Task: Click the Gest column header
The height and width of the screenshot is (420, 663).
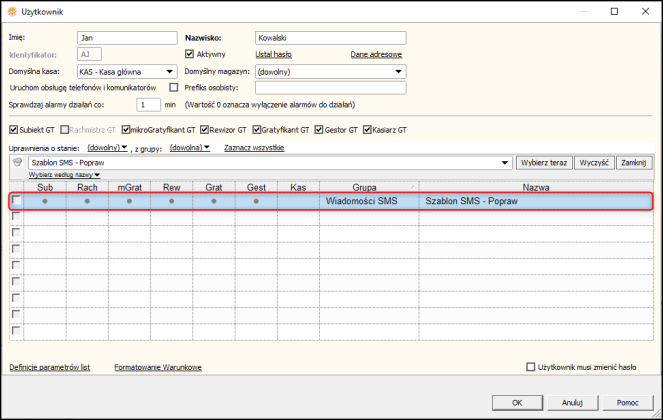Action: pyautogui.click(x=256, y=187)
